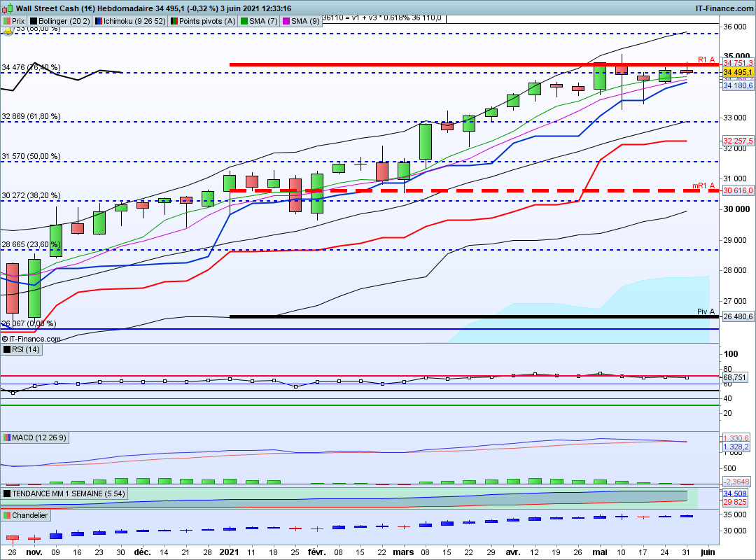Click the 30 616,0 pivot price label

click(738, 190)
